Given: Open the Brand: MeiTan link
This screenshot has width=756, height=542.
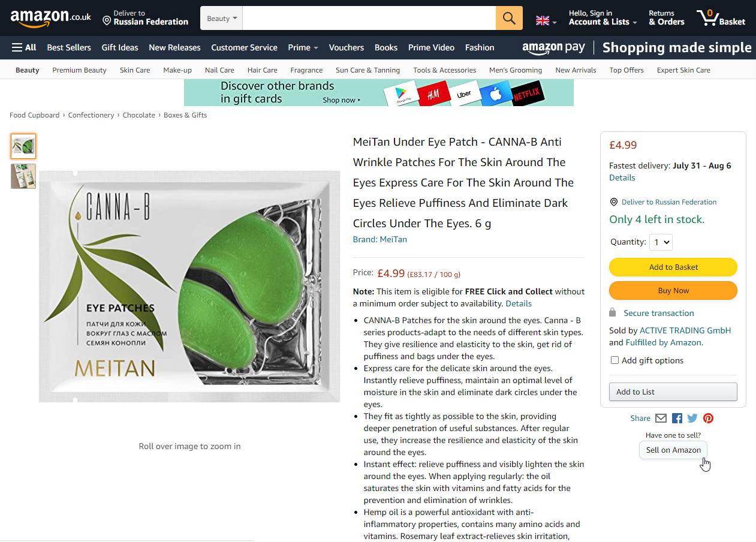Looking at the screenshot, I should (x=380, y=239).
